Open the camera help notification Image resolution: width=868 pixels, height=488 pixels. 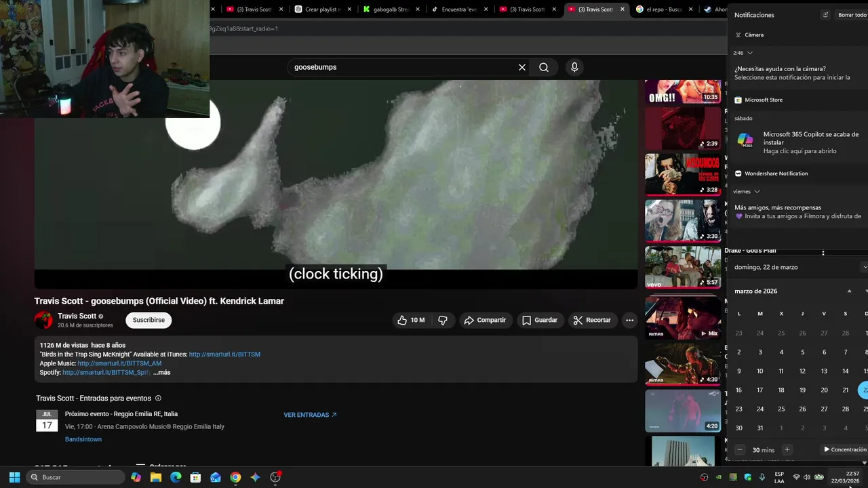798,73
